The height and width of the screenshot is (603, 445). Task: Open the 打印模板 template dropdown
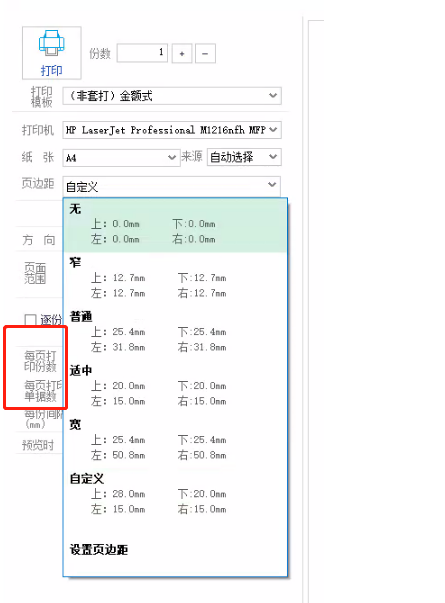[x=172, y=96]
